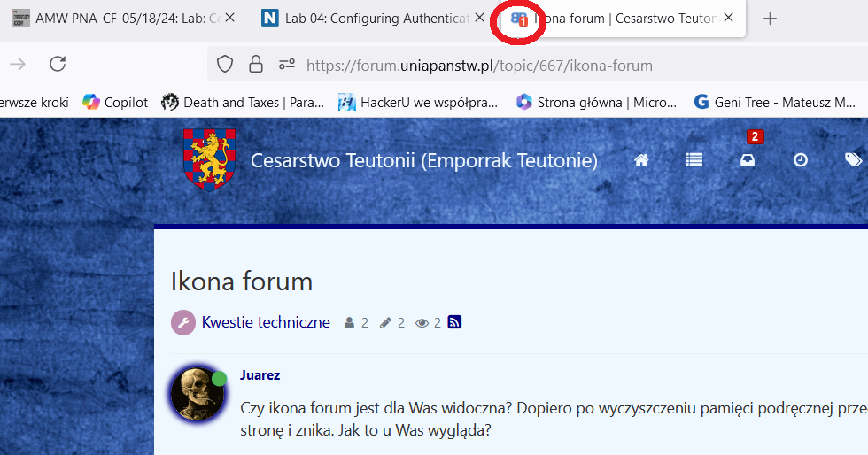Click the Geni Tree Google icon
The width and height of the screenshot is (868, 455).
(x=701, y=102)
